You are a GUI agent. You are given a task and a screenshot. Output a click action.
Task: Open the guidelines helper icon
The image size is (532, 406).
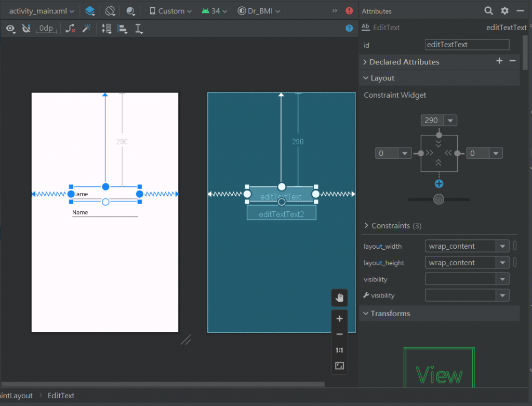pos(139,29)
